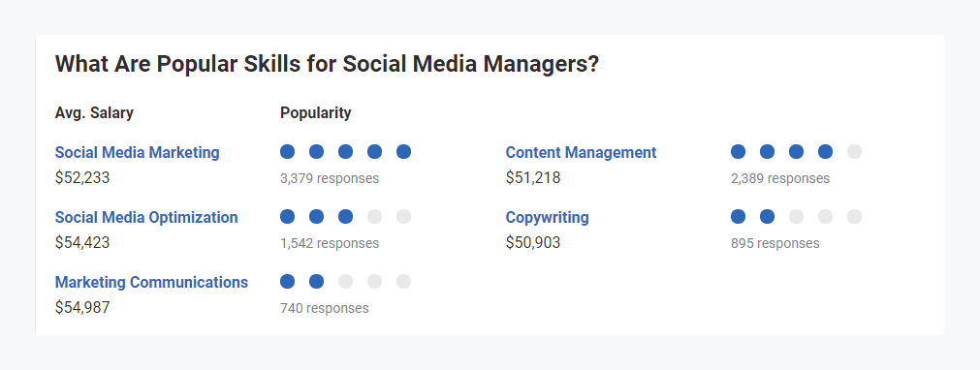The height and width of the screenshot is (370, 980).
Task: Click the second blue dot for Copywriting
Action: (767, 216)
